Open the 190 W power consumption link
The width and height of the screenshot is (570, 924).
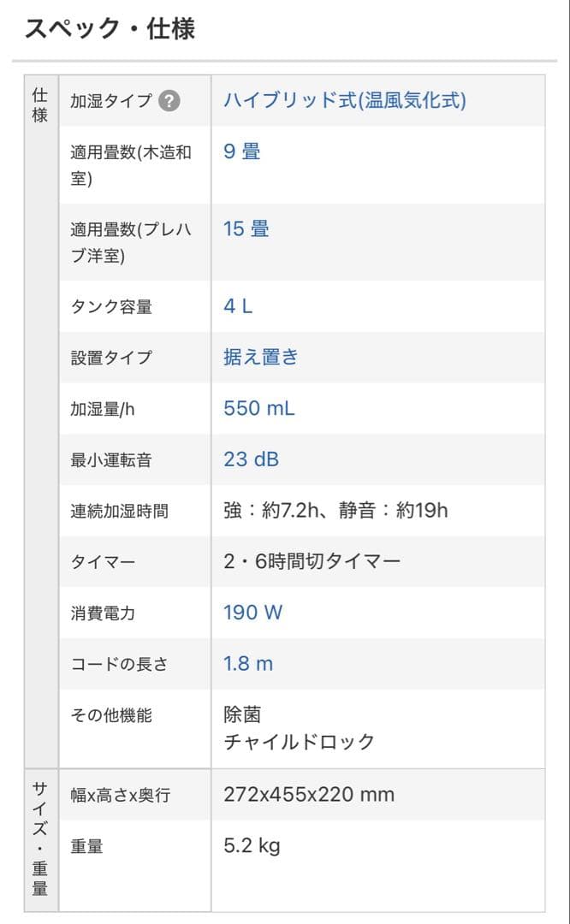coord(252,613)
